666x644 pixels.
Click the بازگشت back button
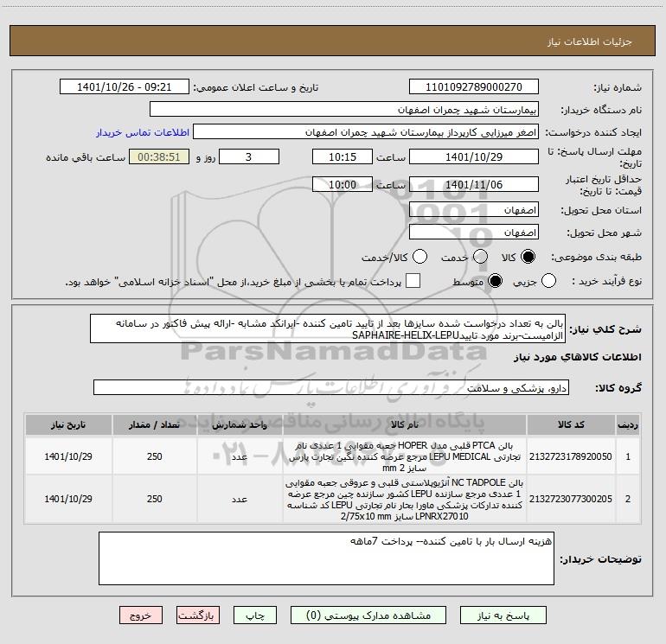coord(198,615)
